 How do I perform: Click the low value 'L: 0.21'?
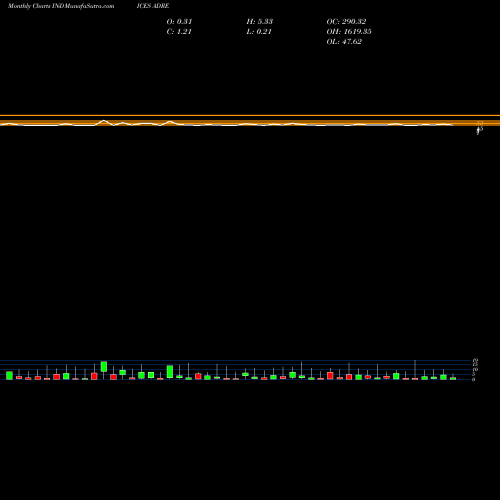click(x=259, y=31)
